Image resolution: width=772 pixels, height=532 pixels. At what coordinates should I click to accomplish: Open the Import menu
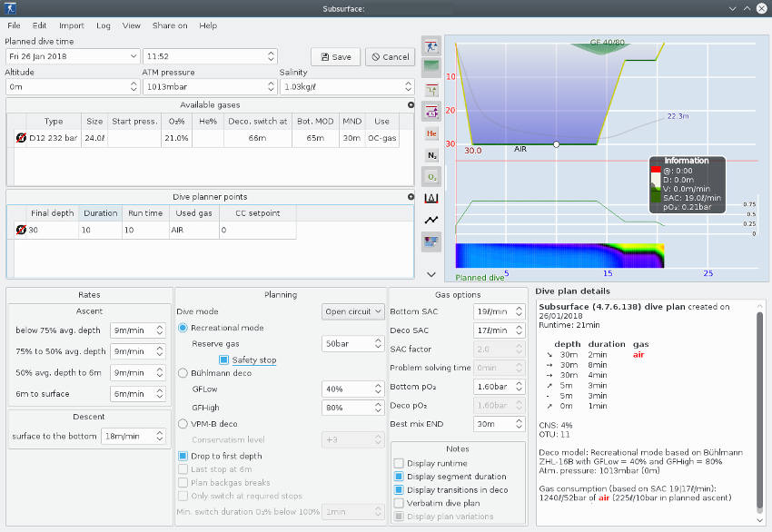point(71,25)
